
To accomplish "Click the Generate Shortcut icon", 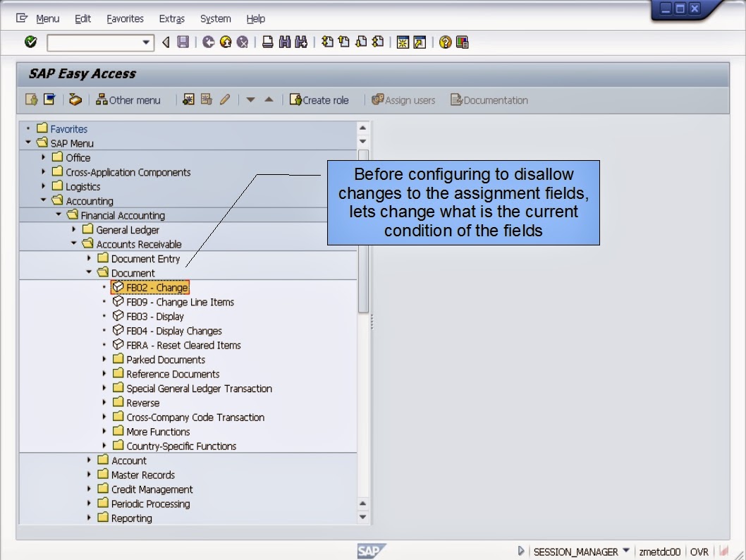I will tap(420, 42).
